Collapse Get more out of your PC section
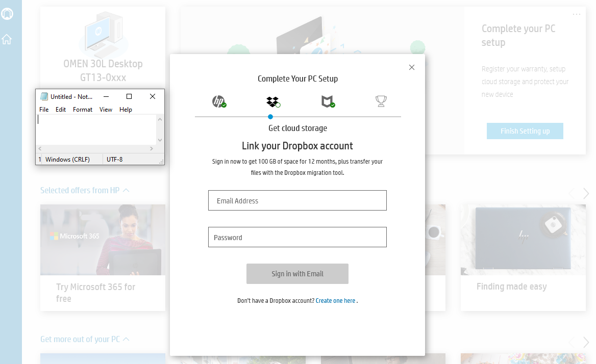 coord(126,339)
